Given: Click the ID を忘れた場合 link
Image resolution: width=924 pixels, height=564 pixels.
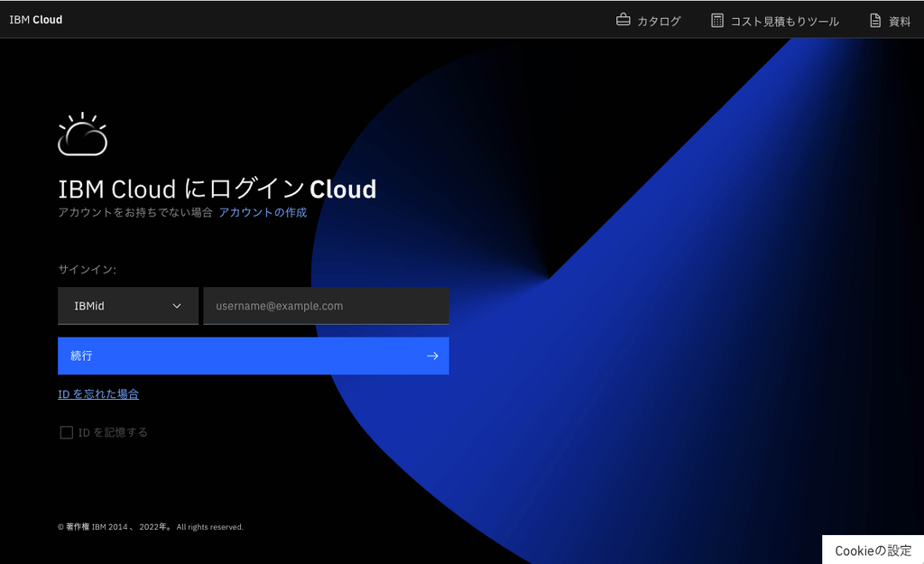Looking at the screenshot, I should pos(97,394).
